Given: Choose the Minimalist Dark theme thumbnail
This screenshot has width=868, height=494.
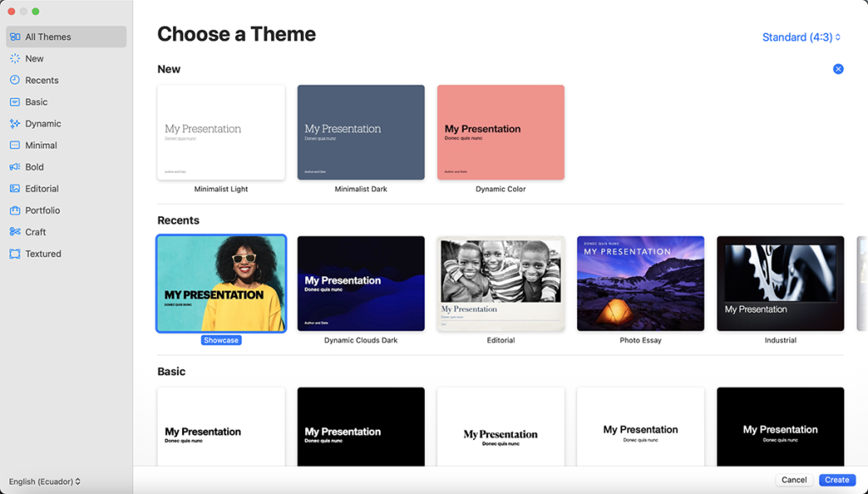Looking at the screenshot, I should [x=360, y=132].
